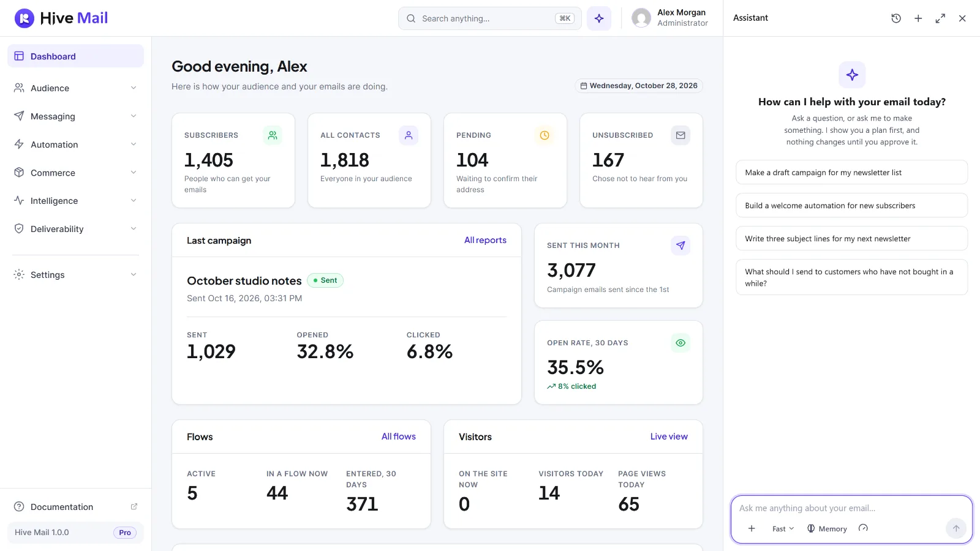980x551 pixels.
Task: Click the All Contacts card person icon
Action: point(409,135)
